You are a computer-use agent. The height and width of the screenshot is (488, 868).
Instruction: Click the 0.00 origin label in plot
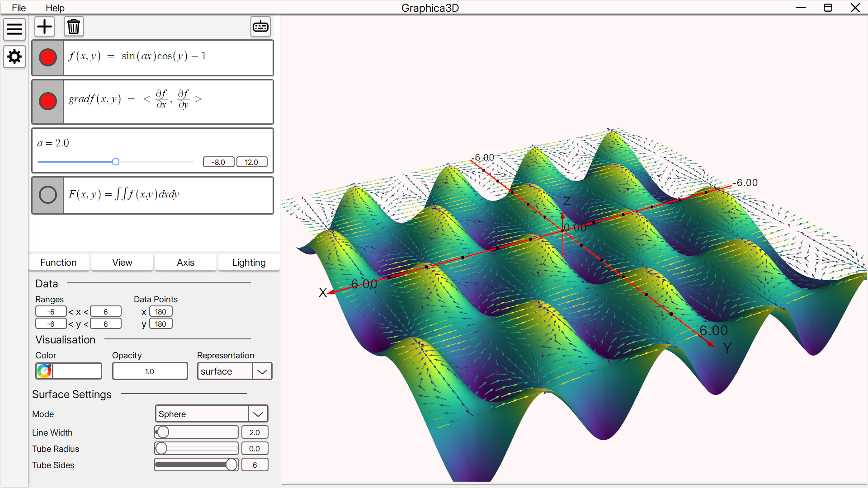(x=575, y=228)
